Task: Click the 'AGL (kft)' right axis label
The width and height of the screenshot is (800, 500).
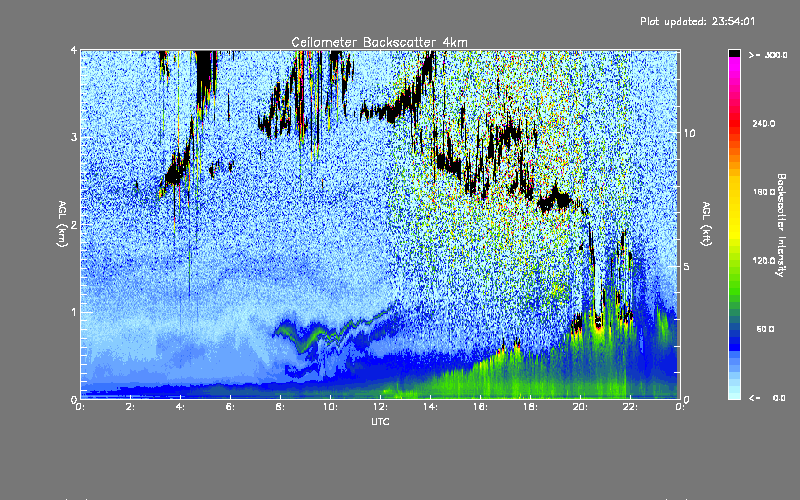Action: coord(706,224)
